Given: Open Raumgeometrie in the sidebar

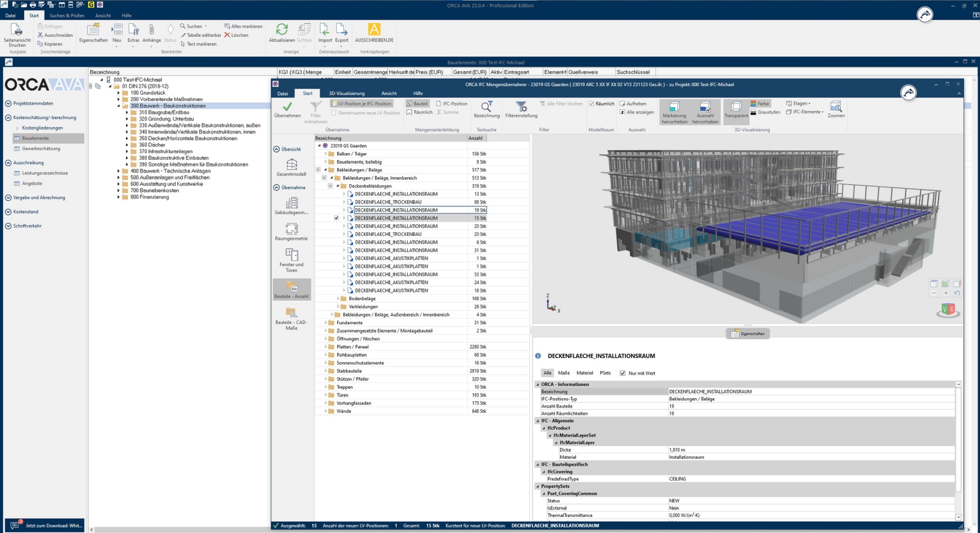Looking at the screenshot, I should 292,232.
